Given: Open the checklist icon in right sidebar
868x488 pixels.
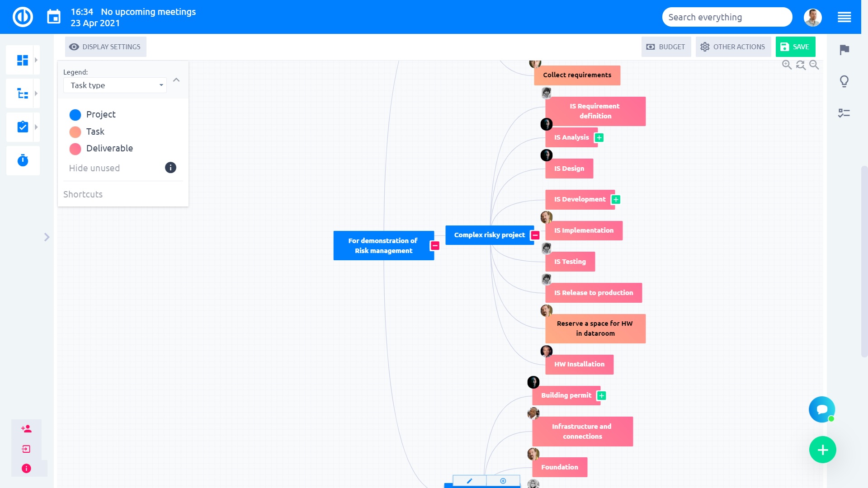Looking at the screenshot, I should click(x=844, y=113).
